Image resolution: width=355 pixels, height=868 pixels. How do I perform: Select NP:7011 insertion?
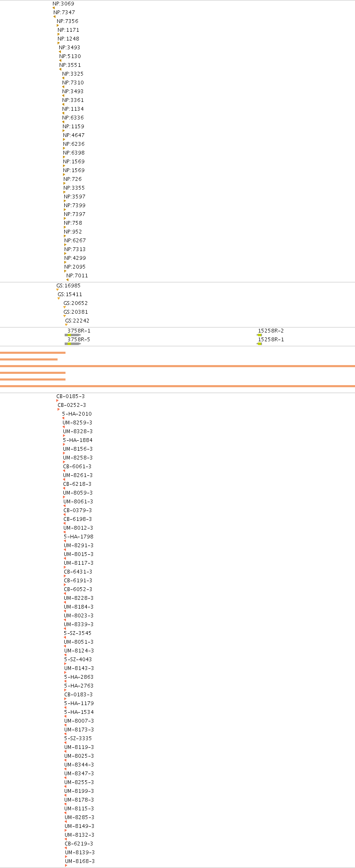coord(77,276)
